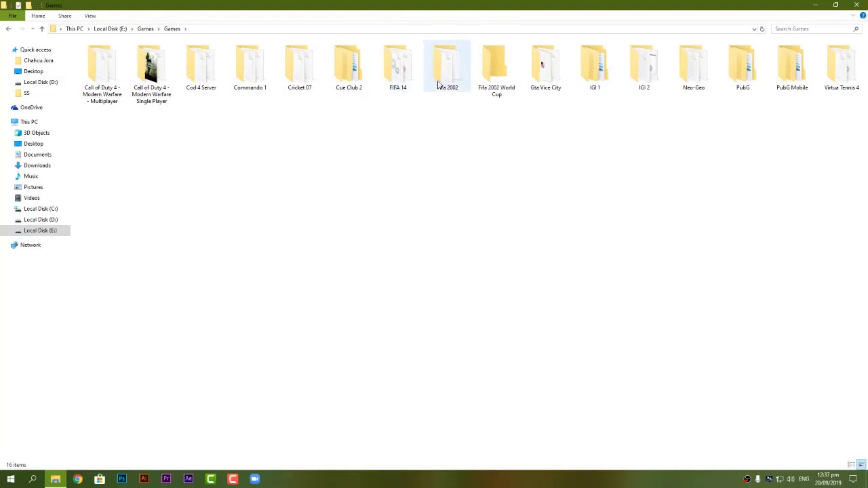The image size is (868, 488).
Task: Open Documents in navigation pane
Action: pos(37,155)
